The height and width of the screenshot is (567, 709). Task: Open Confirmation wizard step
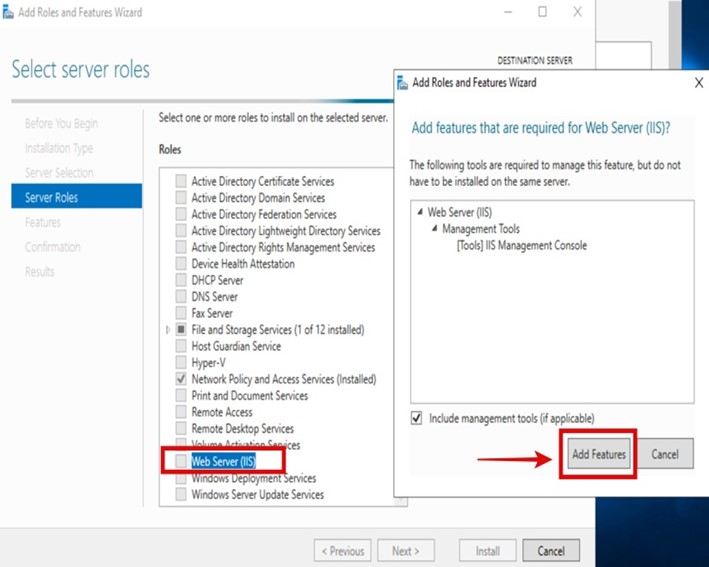[52, 247]
